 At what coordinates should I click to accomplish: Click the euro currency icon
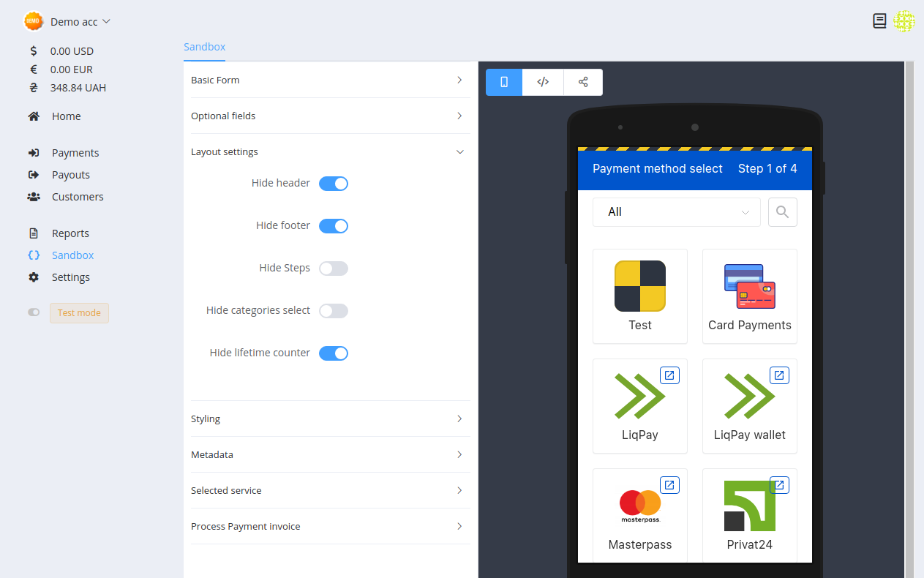point(34,70)
